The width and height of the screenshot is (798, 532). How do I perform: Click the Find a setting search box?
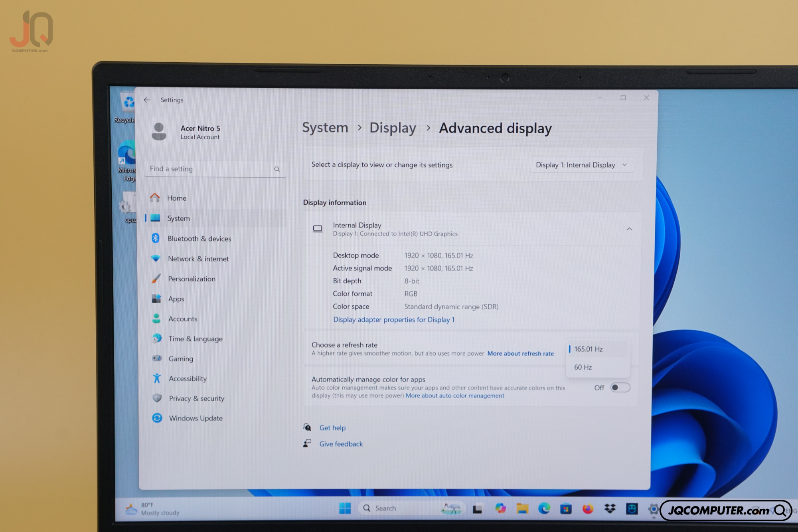click(x=215, y=169)
